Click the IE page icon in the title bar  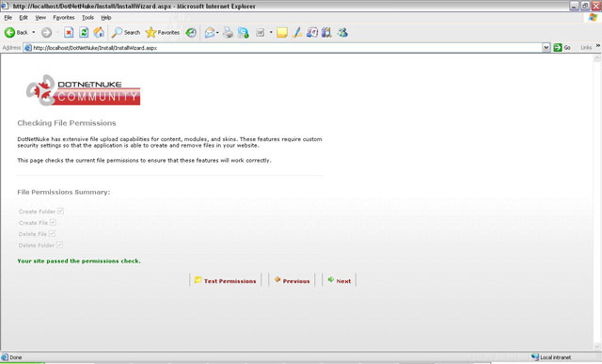(5, 6)
